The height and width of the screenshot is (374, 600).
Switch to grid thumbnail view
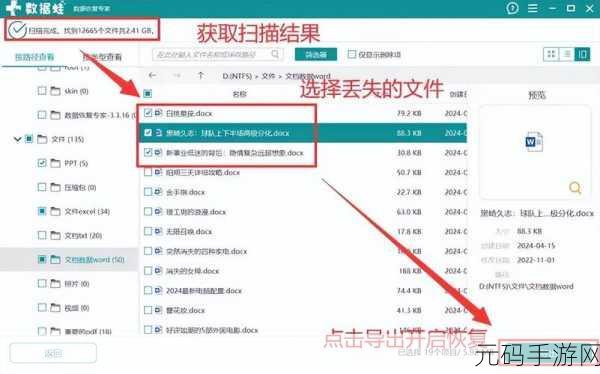tap(551, 54)
